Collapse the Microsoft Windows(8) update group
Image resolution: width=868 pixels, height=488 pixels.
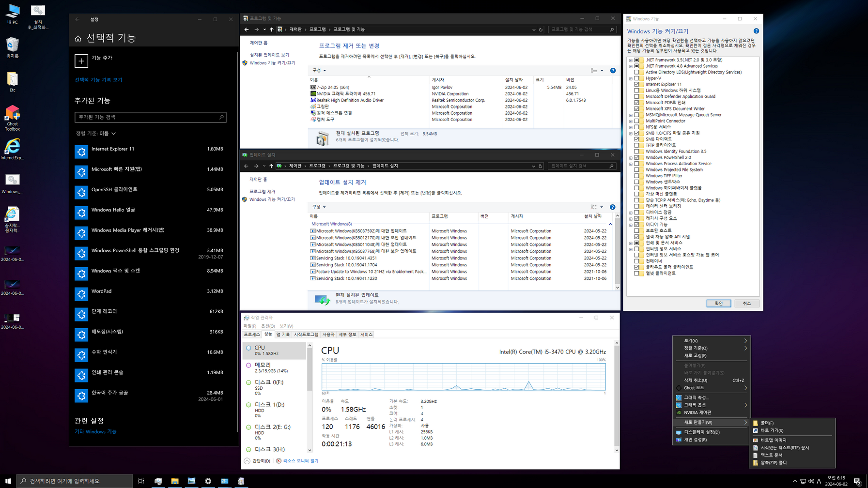[610, 224]
